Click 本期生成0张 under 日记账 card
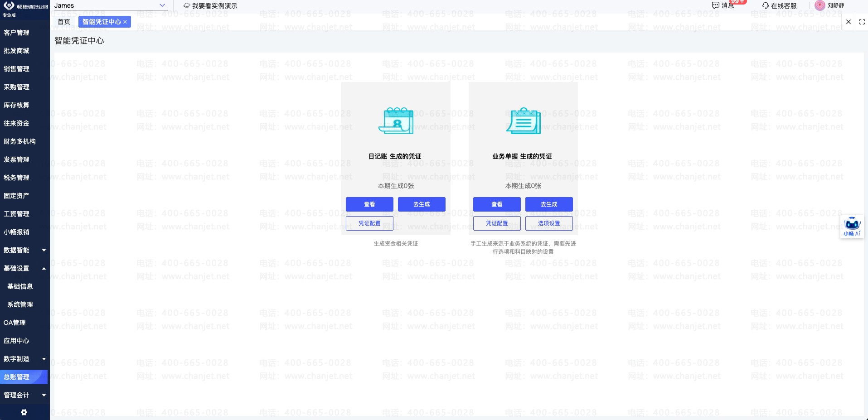Image resolution: width=868 pixels, height=420 pixels. (396, 186)
